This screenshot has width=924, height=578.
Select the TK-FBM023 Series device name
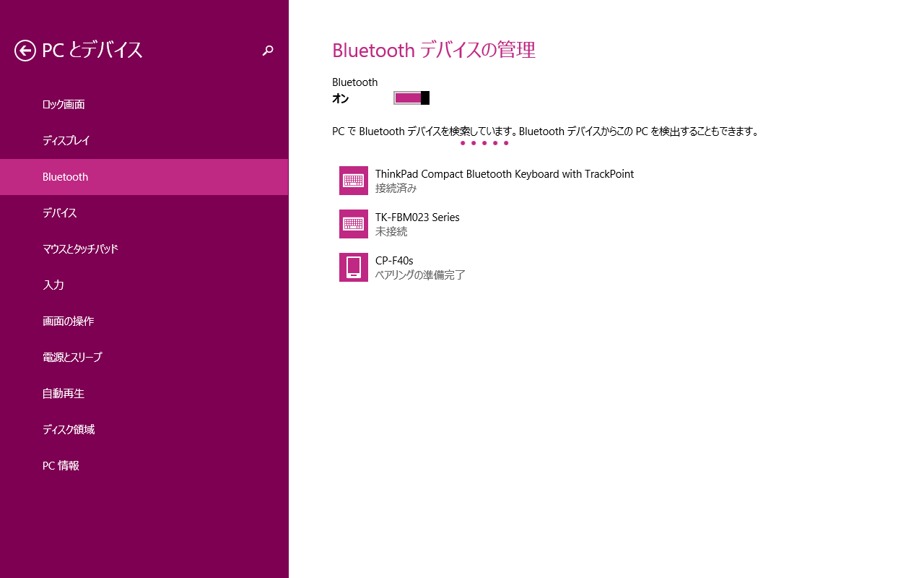pyautogui.click(x=417, y=217)
